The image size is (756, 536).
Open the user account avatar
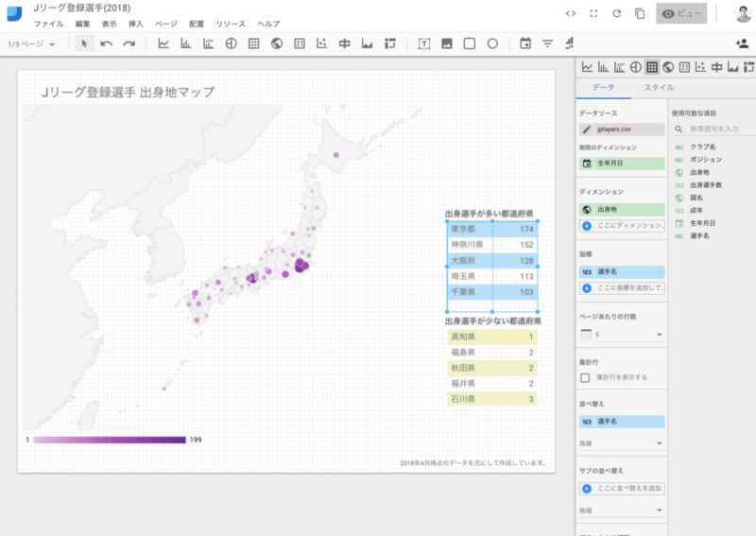pos(743,13)
